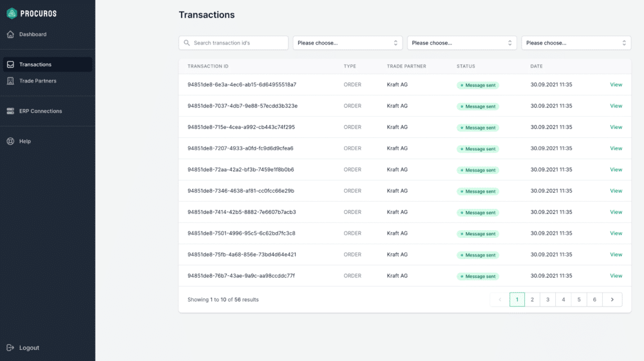View transaction ending in aa98ccddc77f
The height and width of the screenshot is (361, 644).
pos(616,276)
